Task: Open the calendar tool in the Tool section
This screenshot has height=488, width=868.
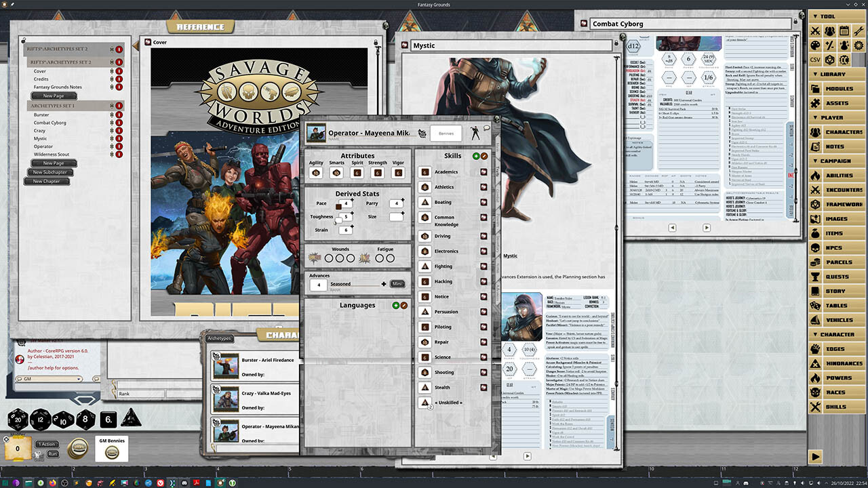Action: coord(844,31)
